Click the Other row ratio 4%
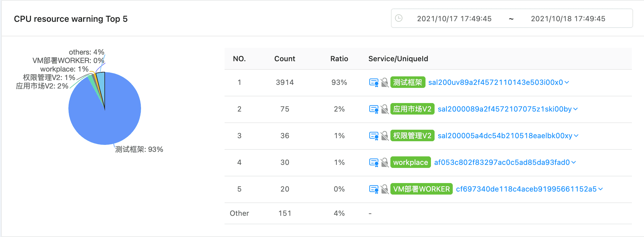This screenshot has width=644, height=237. [x=339, y=213]
